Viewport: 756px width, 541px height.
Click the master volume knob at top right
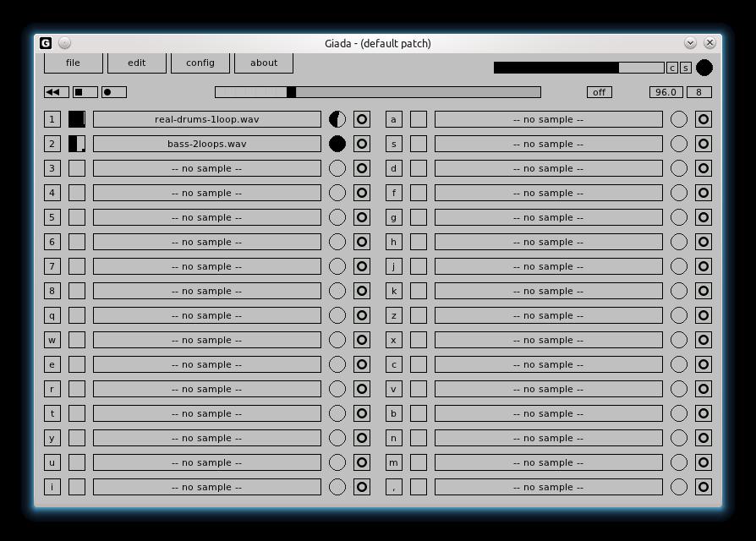point(704,68)
